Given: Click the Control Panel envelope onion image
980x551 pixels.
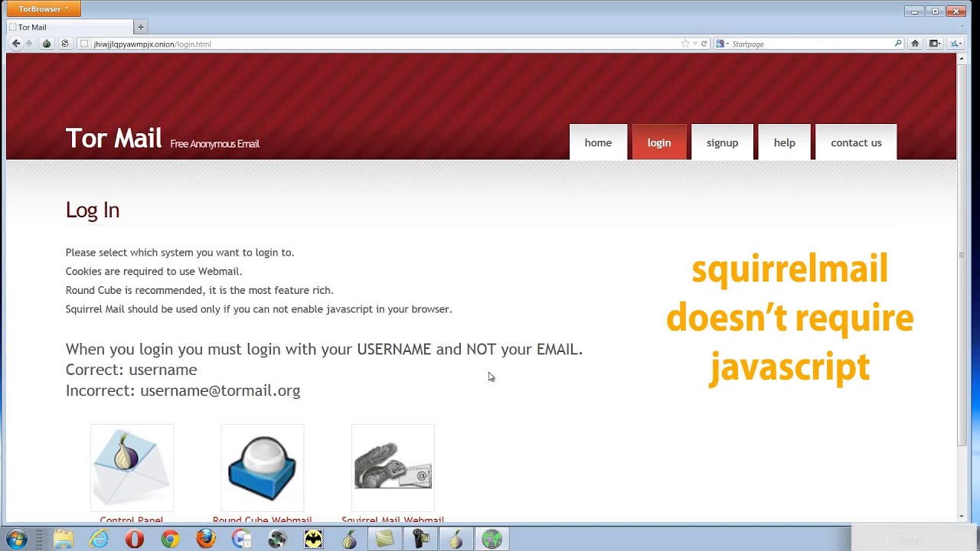Looking at the screenshot, I should pyautogui.click(x=132, y=468).
